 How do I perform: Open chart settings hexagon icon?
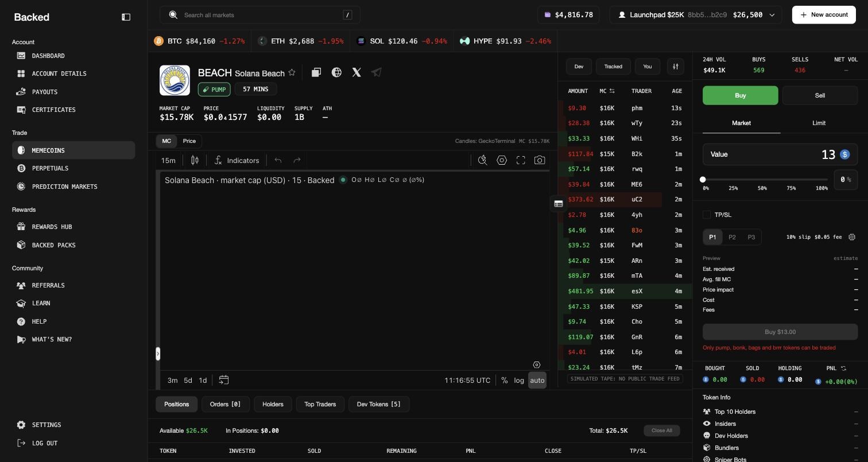[502, 161]
